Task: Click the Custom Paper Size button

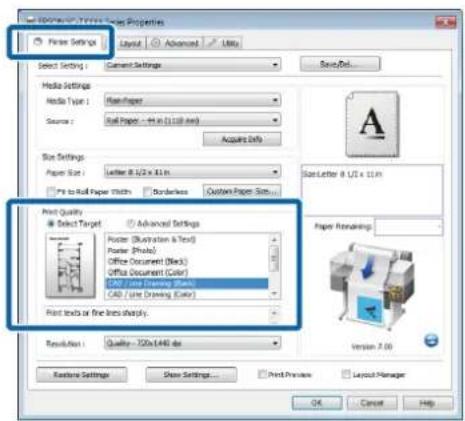Action: [242, 191]
